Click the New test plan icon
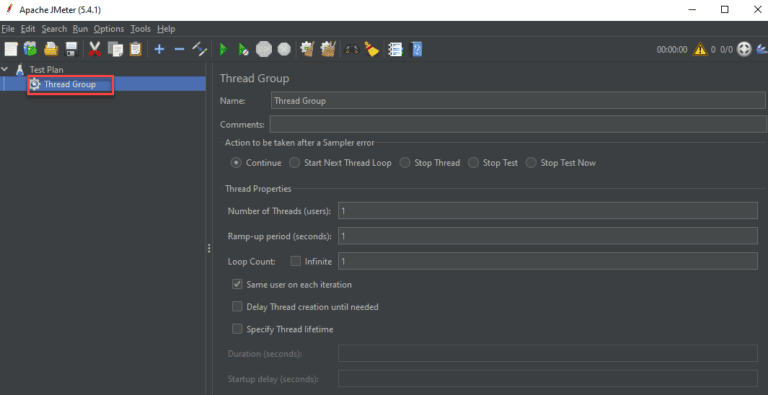768x395 pixels. [x=11, y=49]
